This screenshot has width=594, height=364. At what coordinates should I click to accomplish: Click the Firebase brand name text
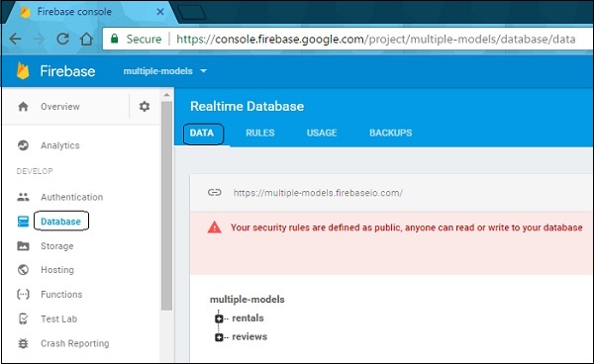point(67,71)
